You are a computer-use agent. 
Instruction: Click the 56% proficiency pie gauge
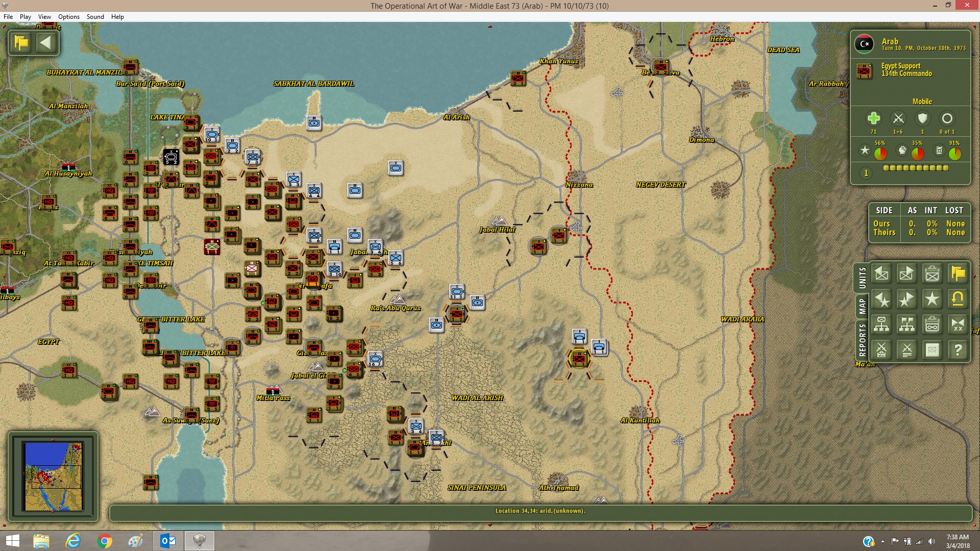[880, 153]
